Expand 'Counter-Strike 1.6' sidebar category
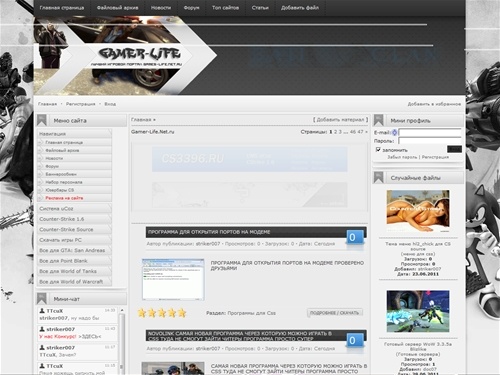This screenshot has width=500, height=375. click(75, 219)
